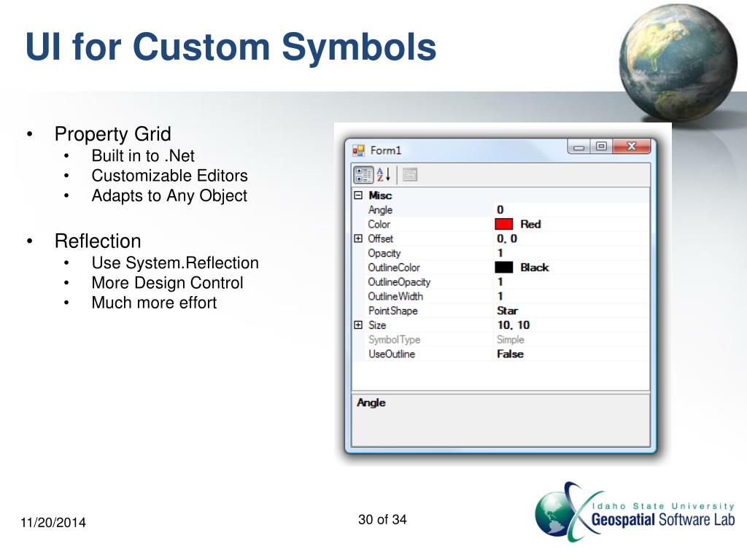Click the 30 of 34 page number
Screen dimensions: 747x560
click(x=382, y=519)
